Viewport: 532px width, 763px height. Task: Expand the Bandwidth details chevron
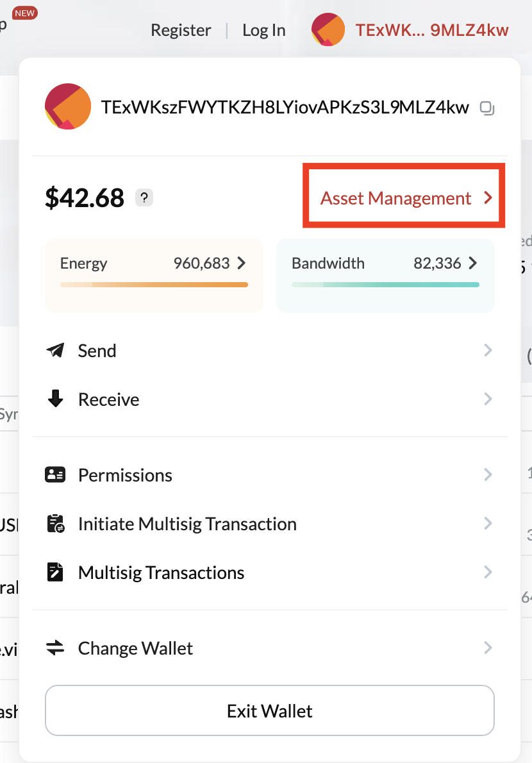(473, 263)
